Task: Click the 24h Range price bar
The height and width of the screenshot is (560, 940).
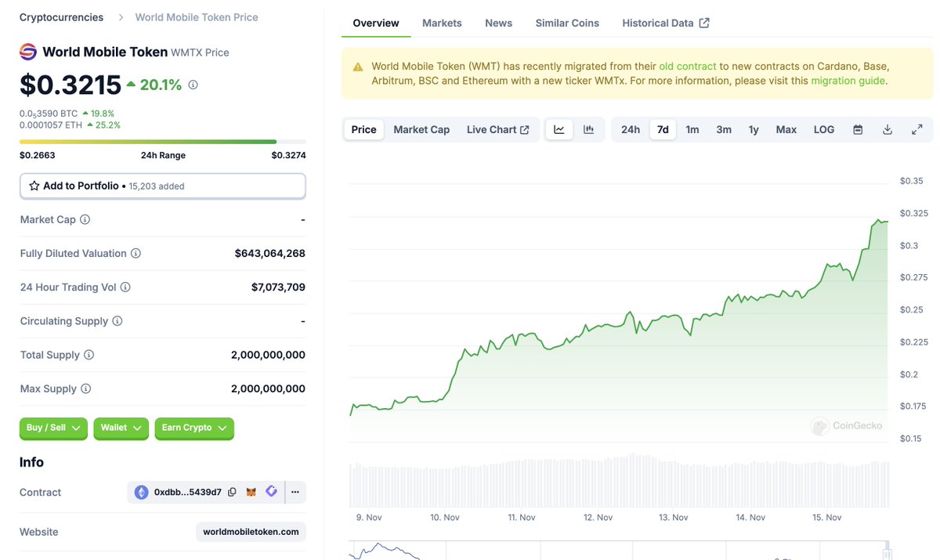Action: tap(162, 142)
